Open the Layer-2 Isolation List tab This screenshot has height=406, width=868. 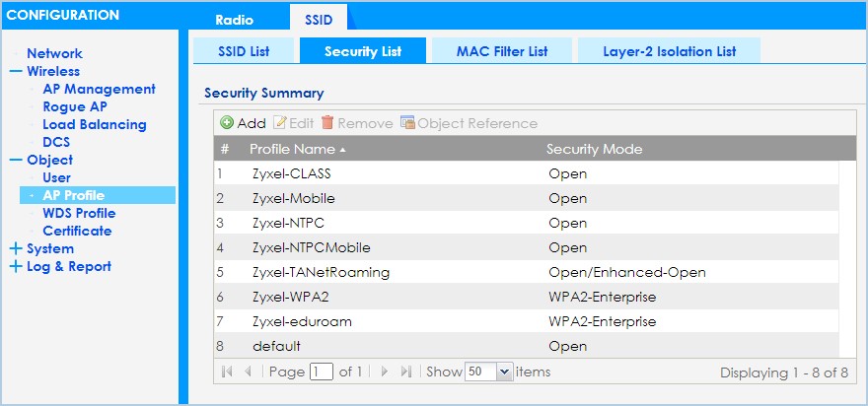[x=670, y=51]
